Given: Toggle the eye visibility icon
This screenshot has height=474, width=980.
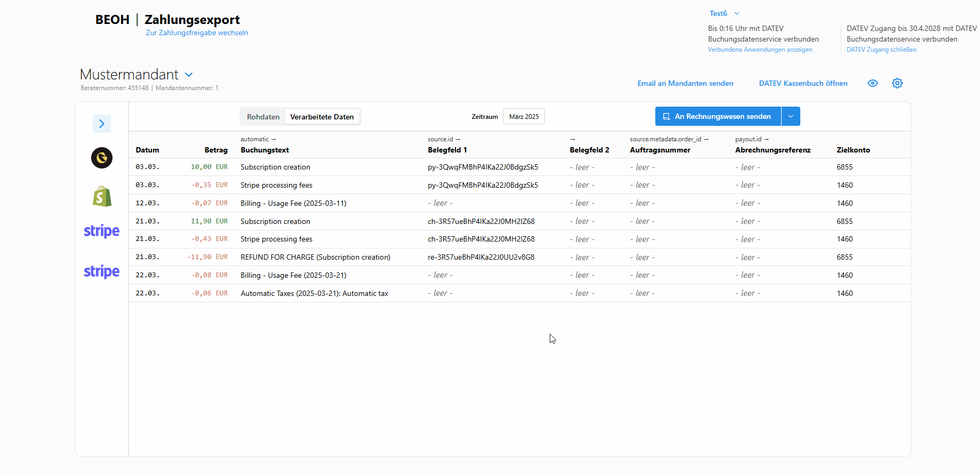Looking at the screenshot, I should pos(873,83).
